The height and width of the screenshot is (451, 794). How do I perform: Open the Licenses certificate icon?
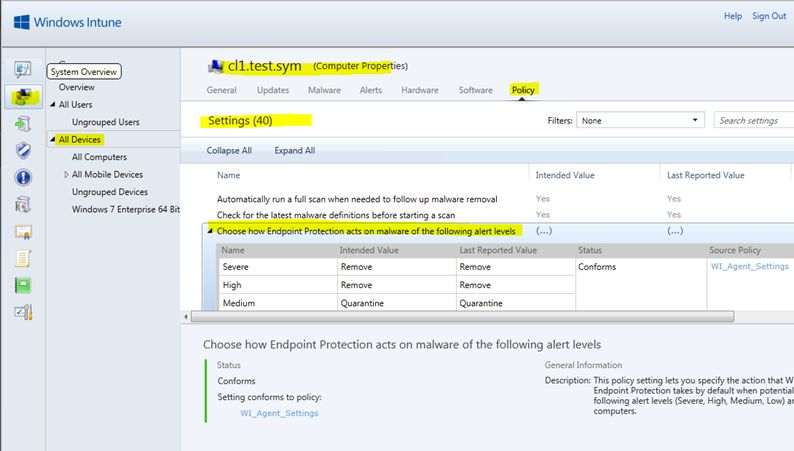pyautogui.click(x=23, y=232)
